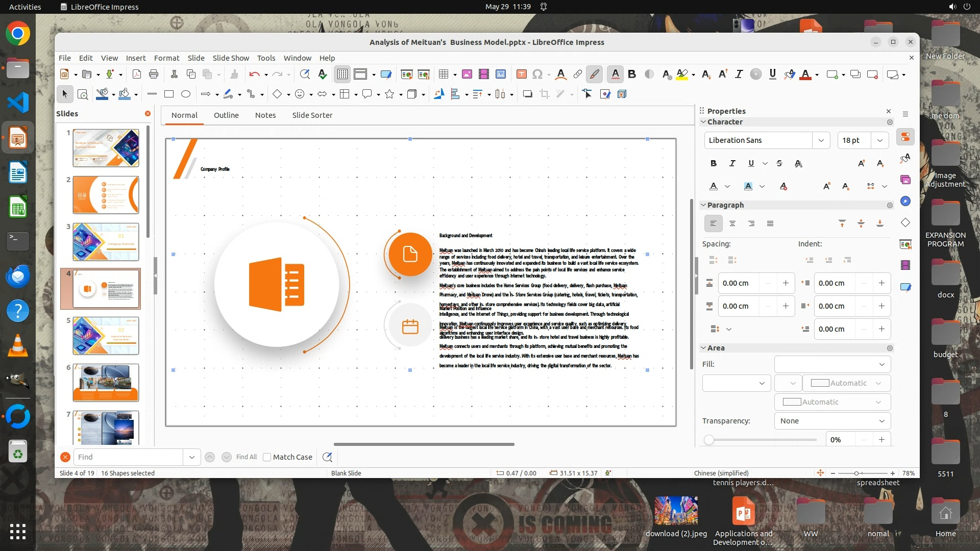Select the Rectangle drawing tool
The height and width of the screenshot is (551, 980).
tap(169, 94)
